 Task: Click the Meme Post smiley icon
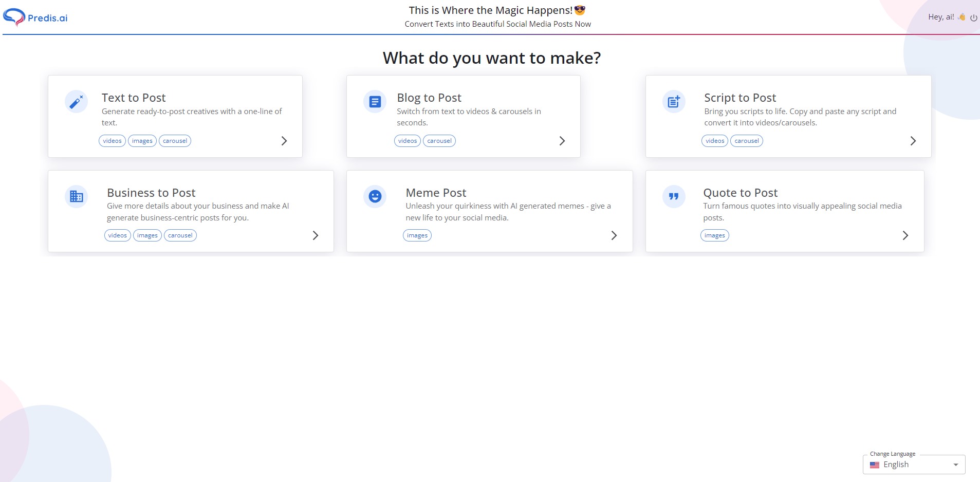375,196
